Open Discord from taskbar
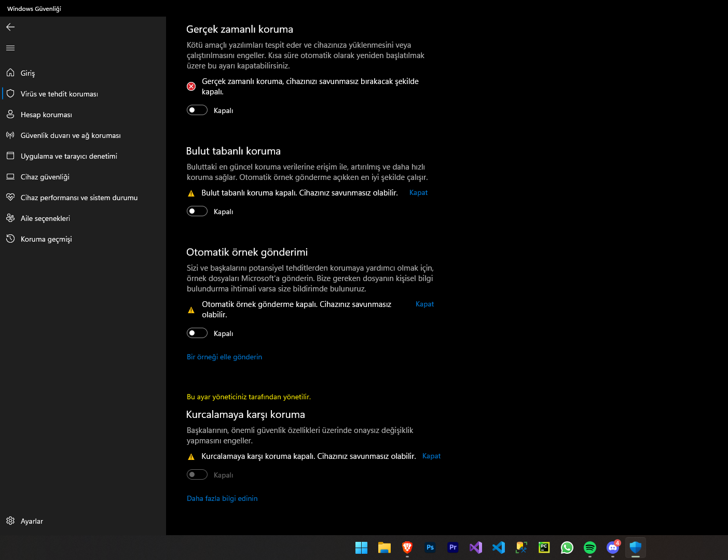This screenshot has width=728, height=560. tap(613, 548)
